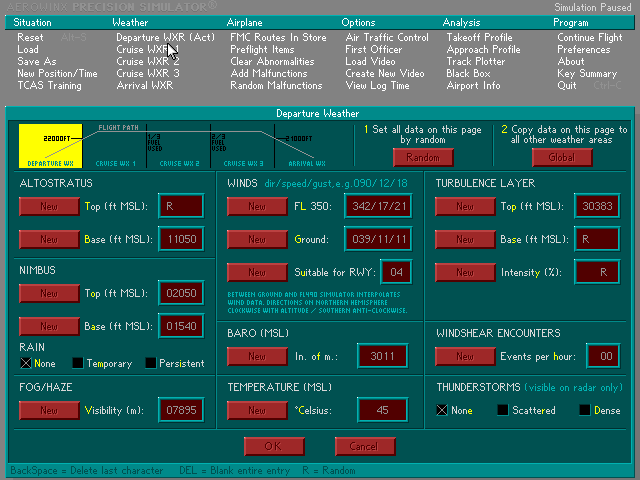Confirm with the OK button

tap(274, 446)
